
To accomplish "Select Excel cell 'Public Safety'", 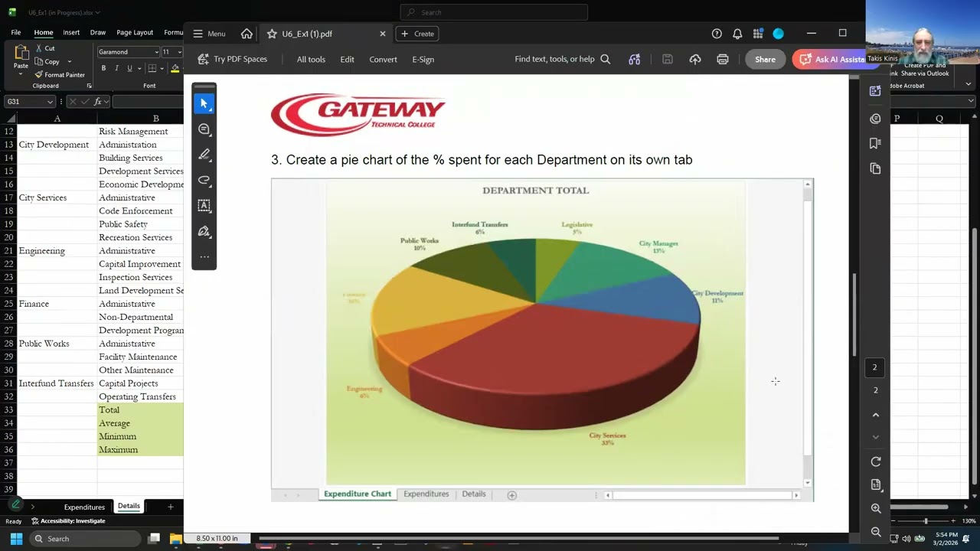I will click(140, 224).
